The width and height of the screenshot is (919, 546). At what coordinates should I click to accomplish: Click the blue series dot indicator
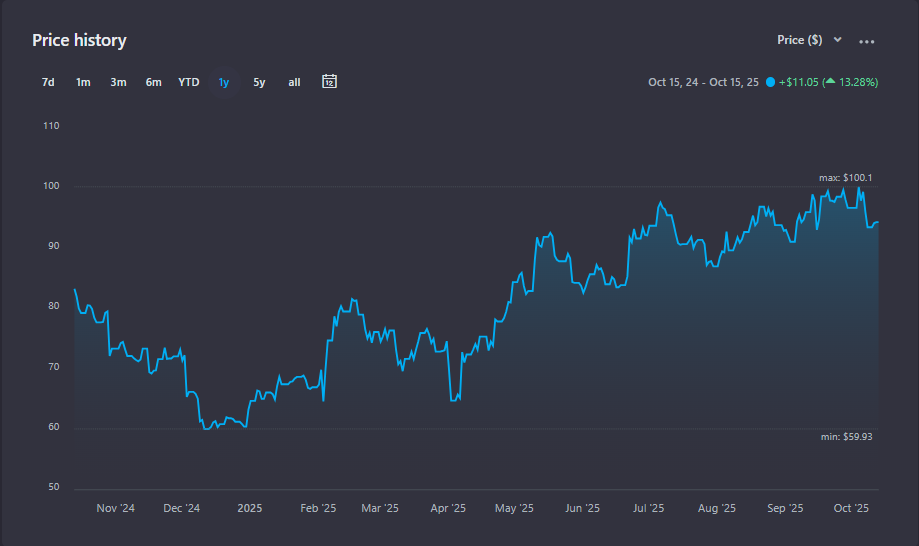tap(770, 82)
